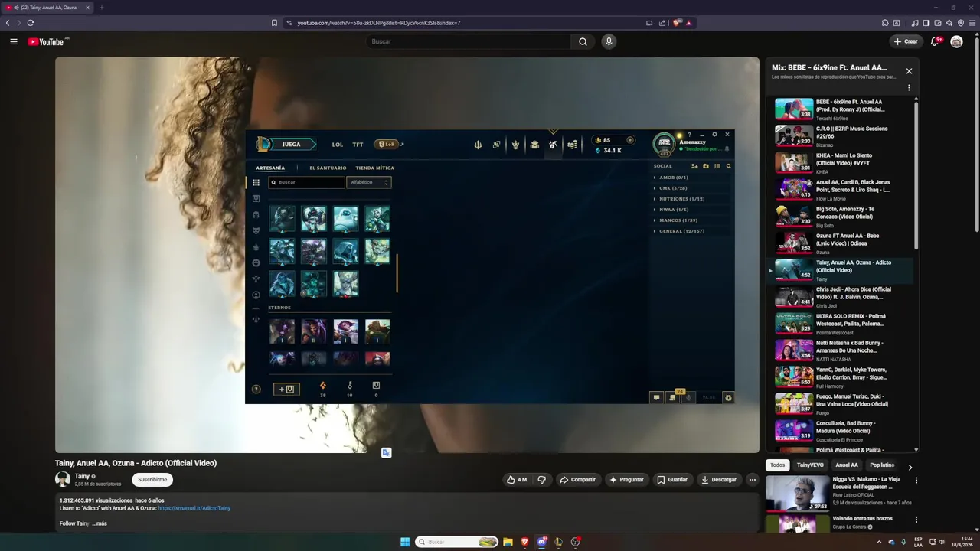Select the LOL game tab
Image resolution: width=980 pixels, height=551 pixels.
tap(338, 145)
